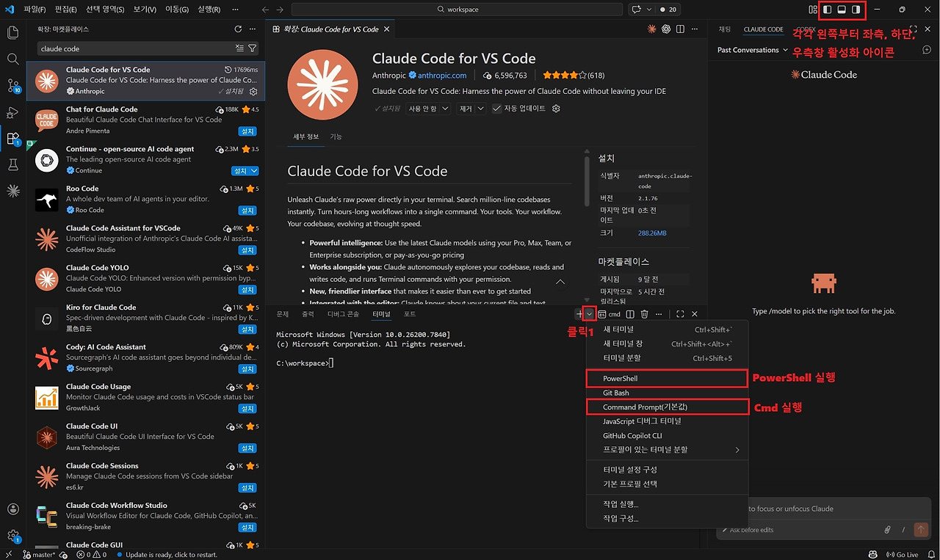Screen dimensions: 940x560
Task: Toggle the bottom panel visibility
Action: coord(842,10)
